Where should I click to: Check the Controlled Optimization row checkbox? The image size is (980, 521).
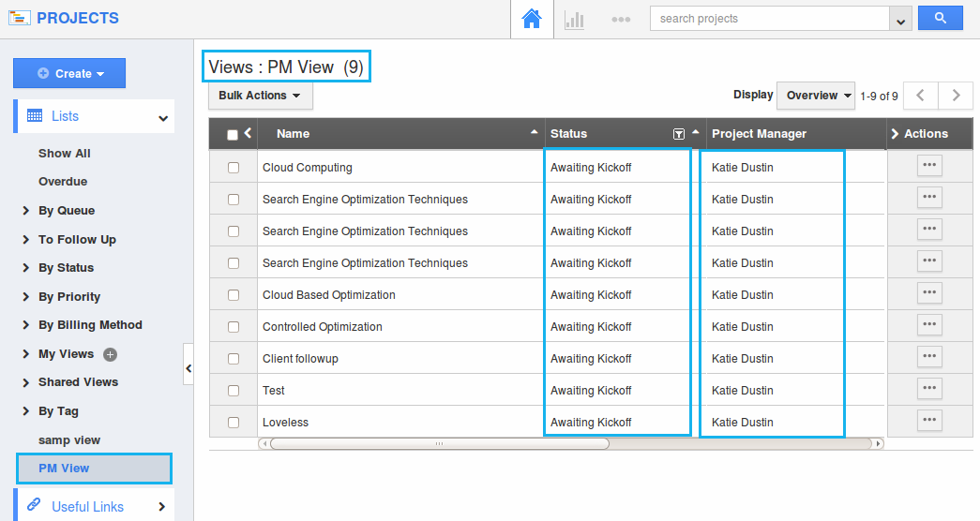click(234, 327)
